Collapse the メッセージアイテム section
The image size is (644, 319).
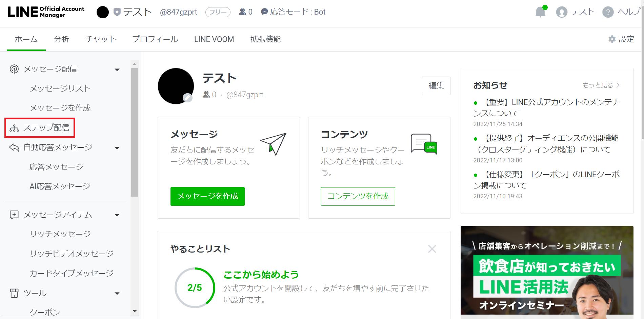point(117,215)
